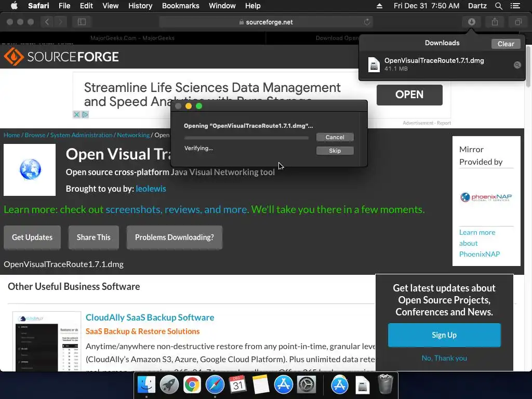Click the sourceforge.net address bar
Image resolution: width=532 pixels, height=399 pixels.
tap(266, 22)
